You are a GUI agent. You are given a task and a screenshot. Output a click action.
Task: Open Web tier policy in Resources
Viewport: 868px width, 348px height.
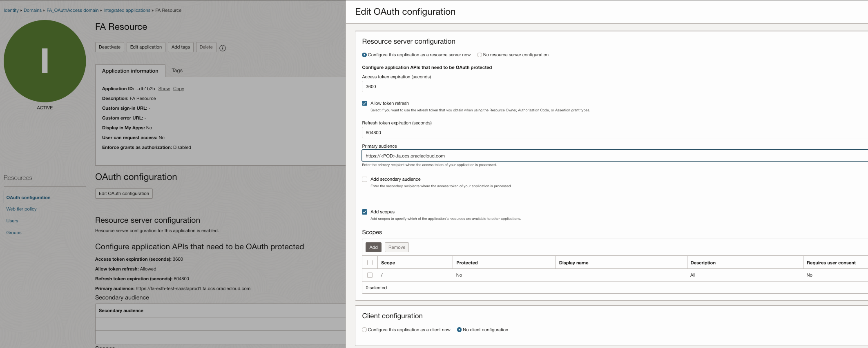point(21,209)
